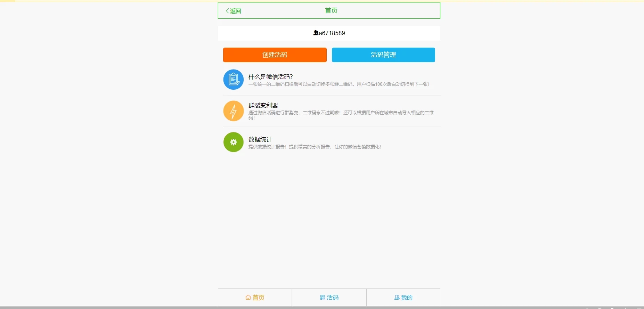
Task: Click the back chevron arrow in header
Action: click(x=227, y=11)
